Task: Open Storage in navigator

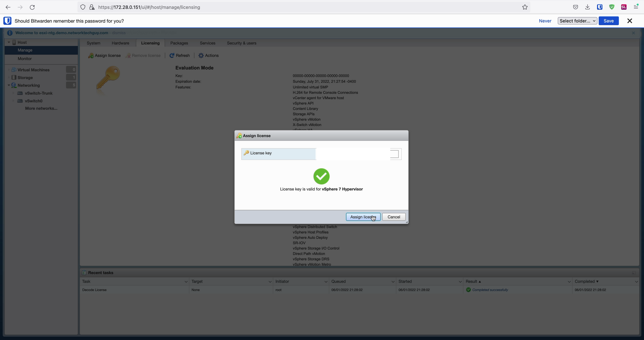Action: [x=25, y=78]
